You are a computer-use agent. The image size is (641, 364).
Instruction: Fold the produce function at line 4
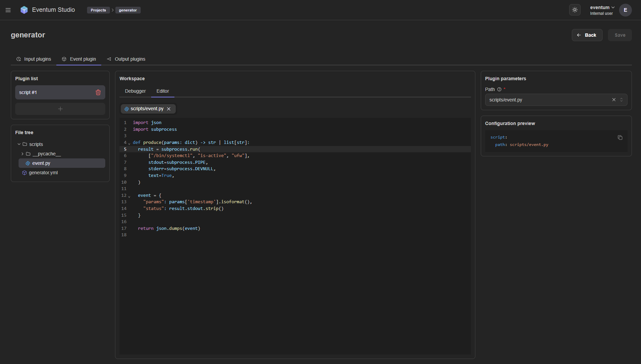129,144
